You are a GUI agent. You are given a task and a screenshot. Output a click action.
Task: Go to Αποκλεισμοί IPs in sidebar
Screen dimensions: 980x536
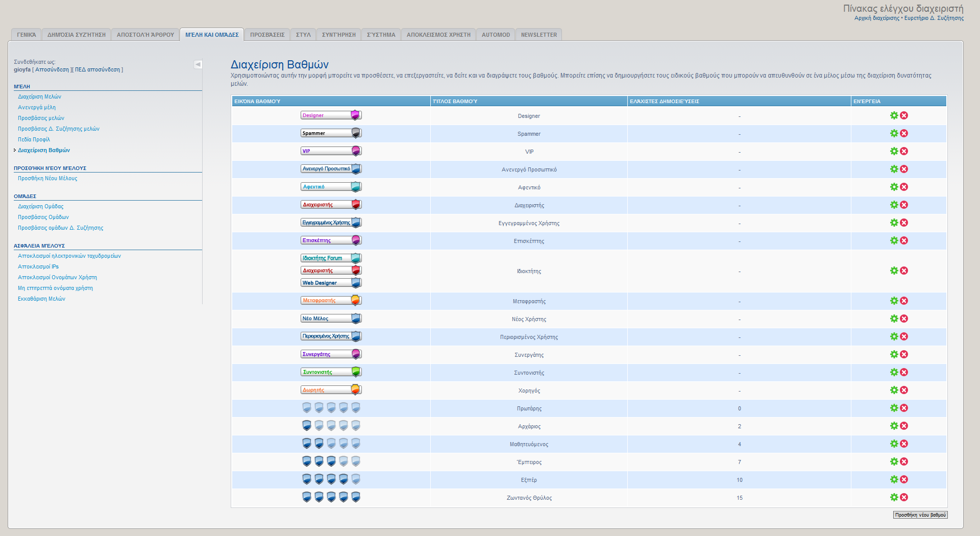[38, 266]
